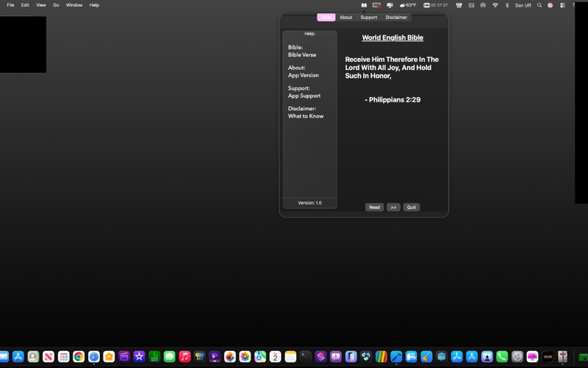
Task: Open Safari from the Dock
Action: coord(94,356)
